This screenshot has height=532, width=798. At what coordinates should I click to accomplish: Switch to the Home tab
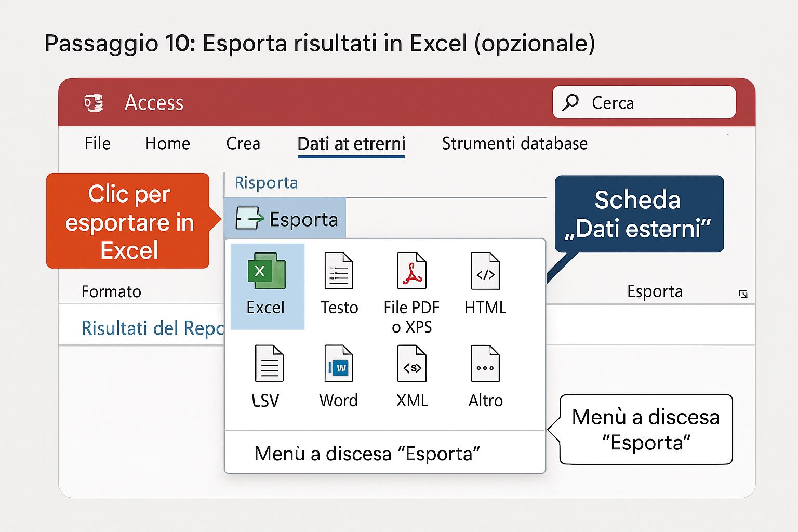pos(167,143)
